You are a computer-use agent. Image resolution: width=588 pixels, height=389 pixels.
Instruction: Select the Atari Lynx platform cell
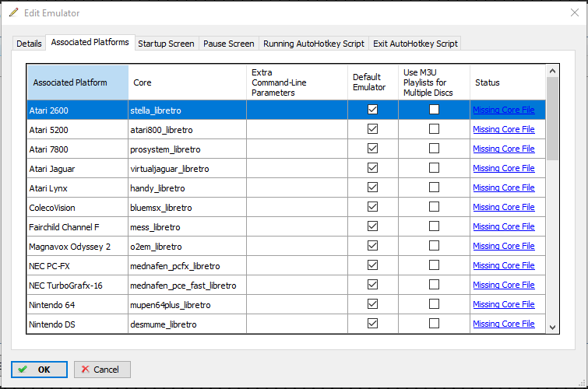[x=78, y=188]
